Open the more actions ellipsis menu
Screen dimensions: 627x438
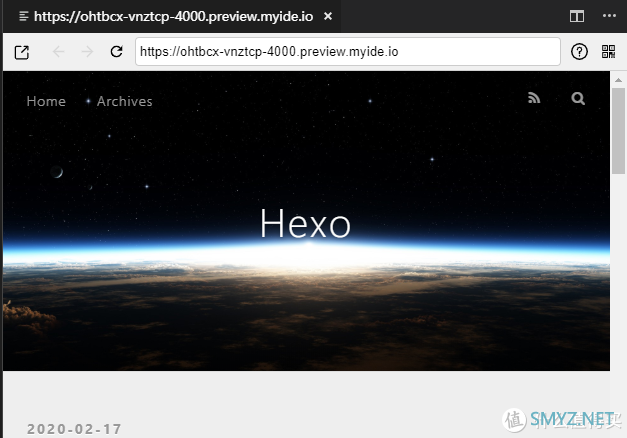click(609, 16)
